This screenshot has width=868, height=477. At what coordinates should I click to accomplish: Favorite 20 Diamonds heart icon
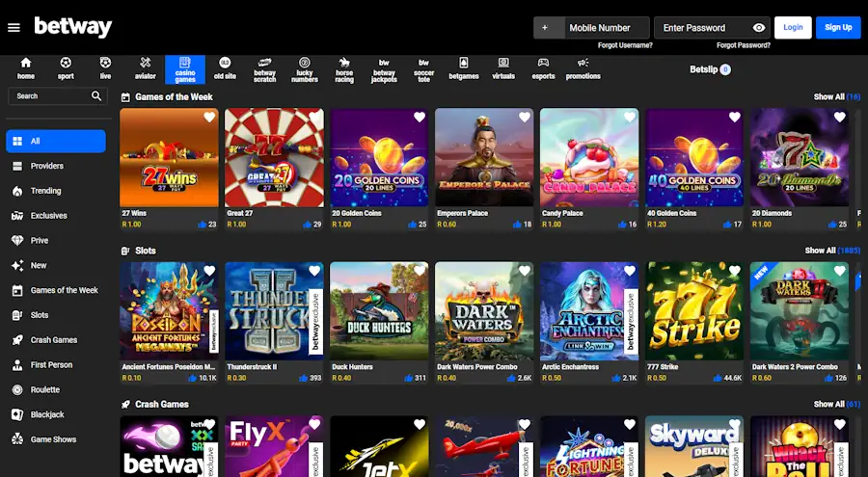pos(840,118)
